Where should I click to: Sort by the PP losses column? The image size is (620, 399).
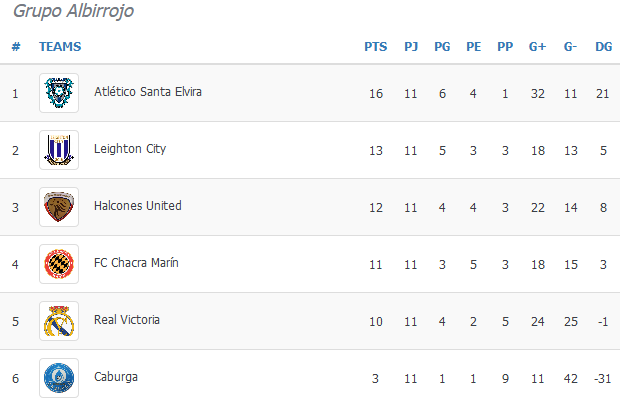505,47
